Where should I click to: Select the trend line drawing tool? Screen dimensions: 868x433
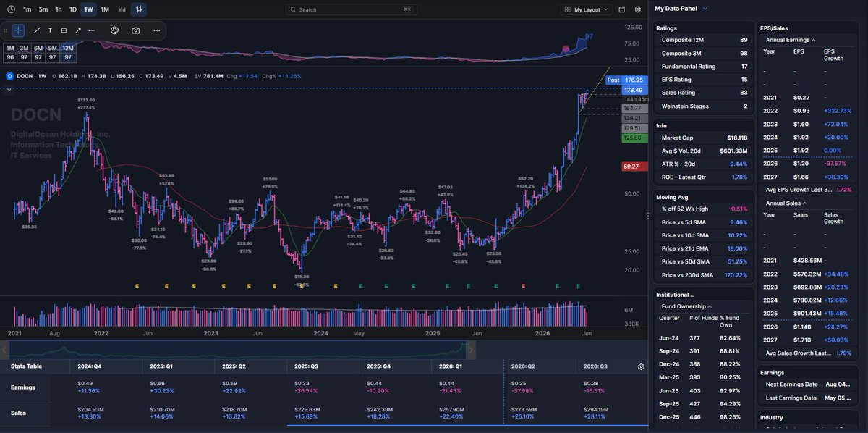[36, 30]
